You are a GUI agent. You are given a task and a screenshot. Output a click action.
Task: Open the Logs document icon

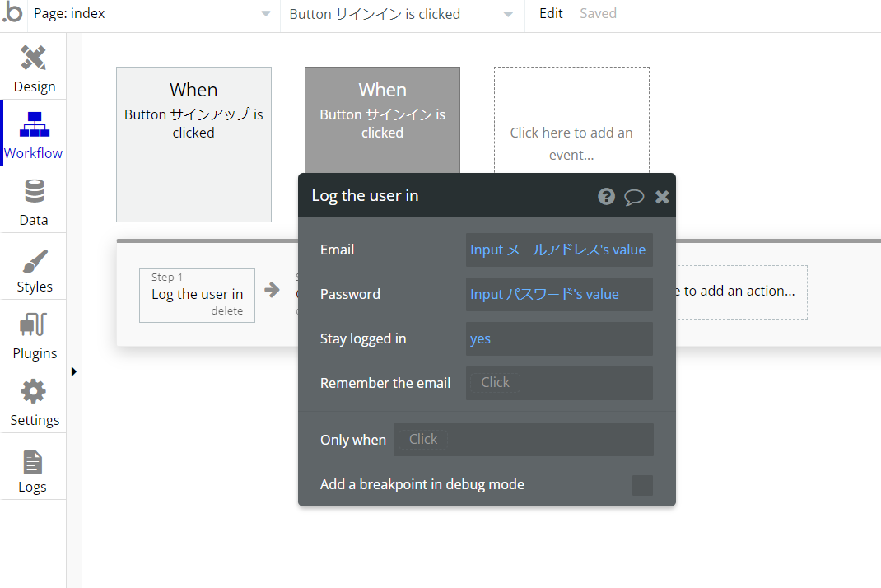(33, 462)
